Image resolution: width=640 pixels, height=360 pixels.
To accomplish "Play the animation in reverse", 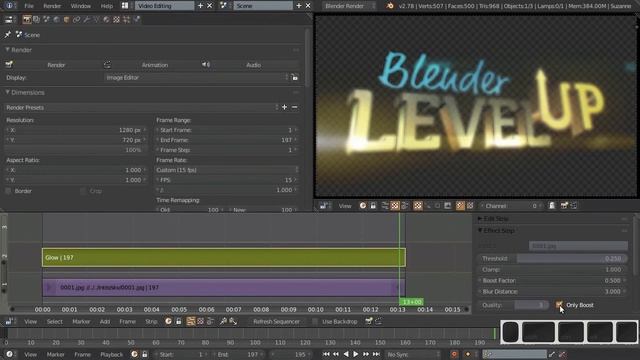I will 346,354.
